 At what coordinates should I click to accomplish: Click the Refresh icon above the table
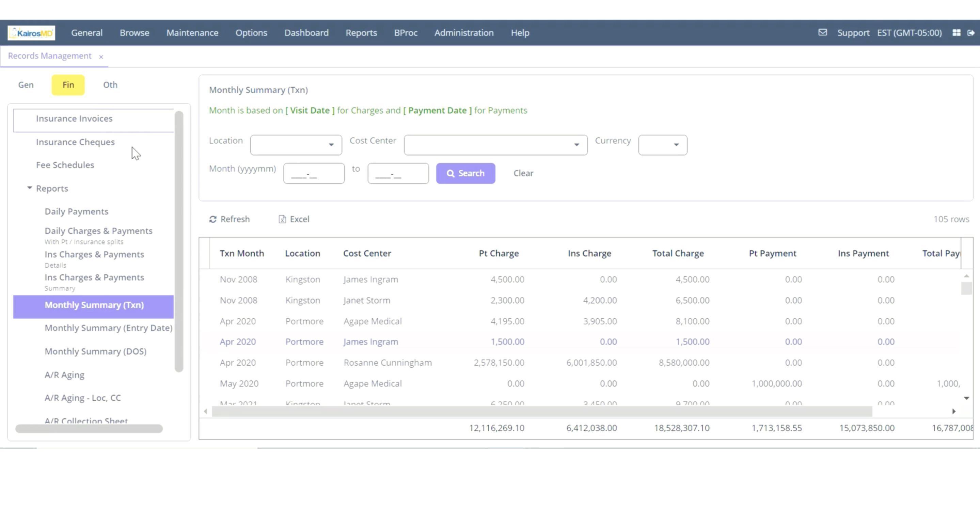(x=213, y=219)
